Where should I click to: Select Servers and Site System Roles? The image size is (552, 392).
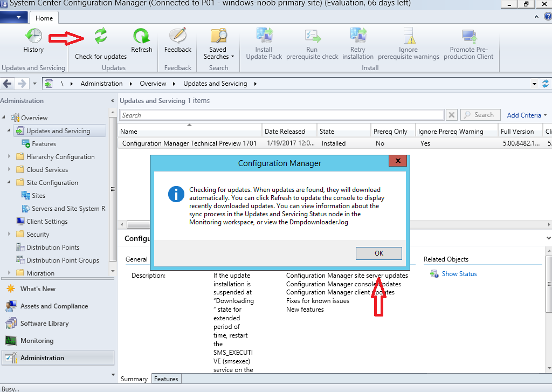pyautogui.click(x=64, y=209)
